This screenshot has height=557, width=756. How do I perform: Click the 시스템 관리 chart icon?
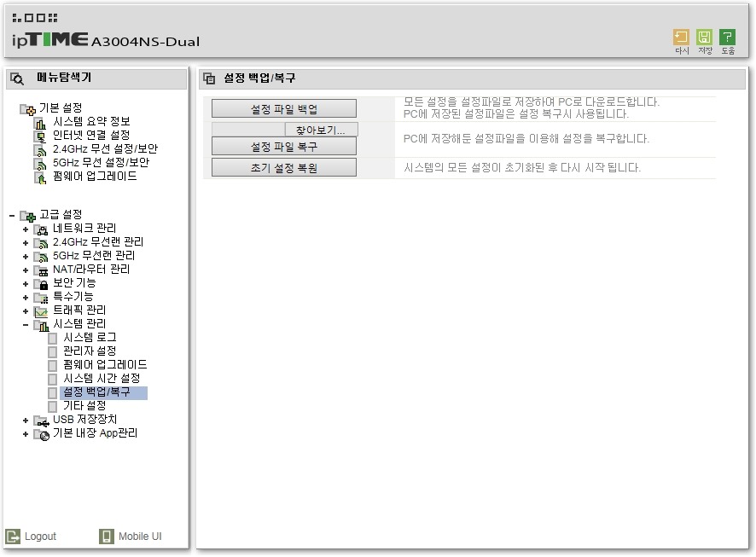pos(41,326)
